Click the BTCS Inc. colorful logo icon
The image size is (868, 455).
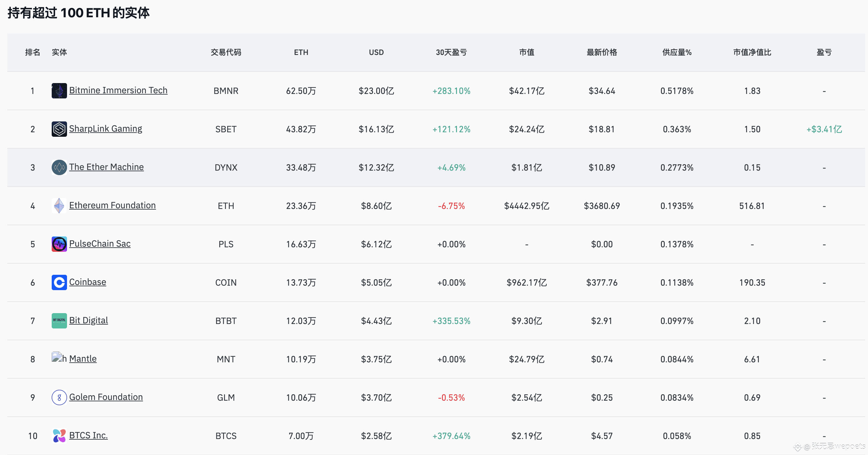coord(59,436)
